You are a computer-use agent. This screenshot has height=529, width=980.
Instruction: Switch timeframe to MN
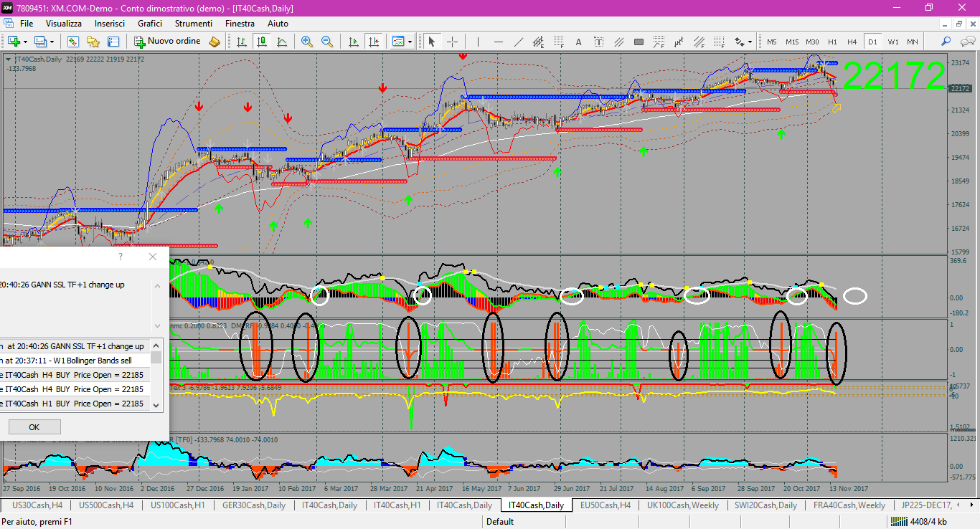tap(913, 42)
